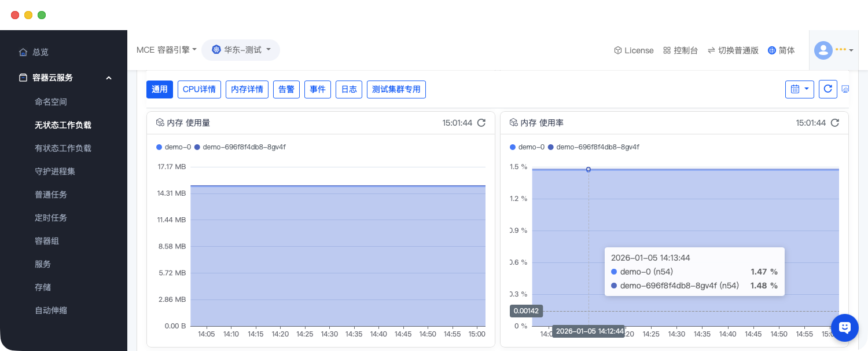Viewport: 868px width, 351px height.
Task: Open the chat support bubble icon
Action: (844, 327)
